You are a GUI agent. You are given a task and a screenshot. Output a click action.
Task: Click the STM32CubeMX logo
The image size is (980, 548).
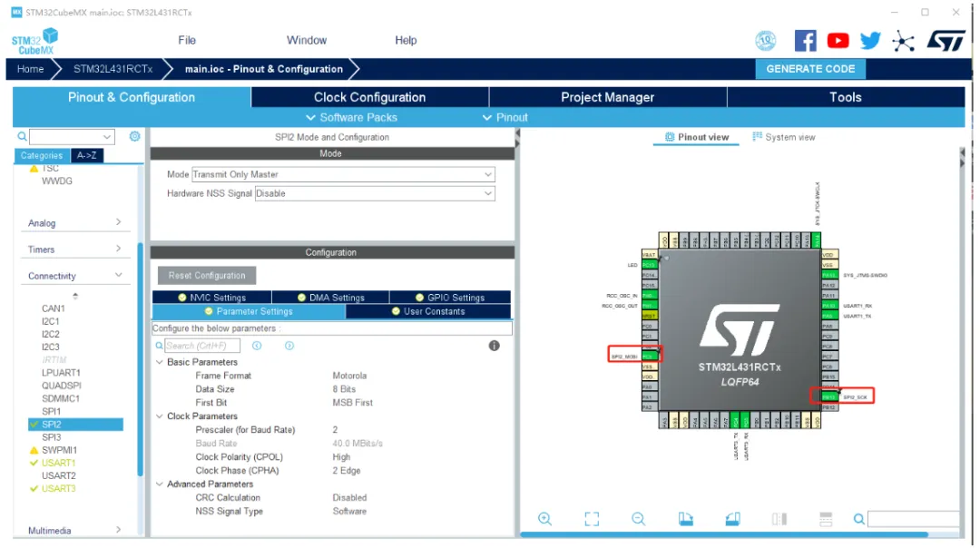35,41
